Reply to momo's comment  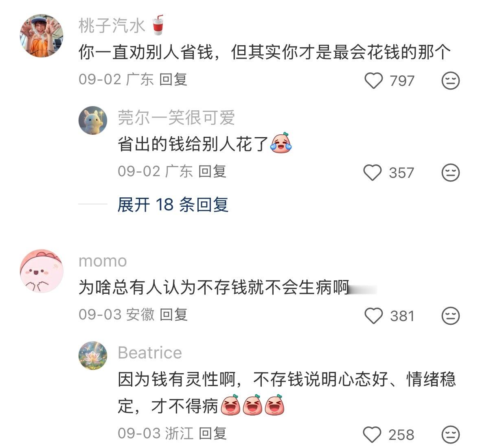[174, 315]
